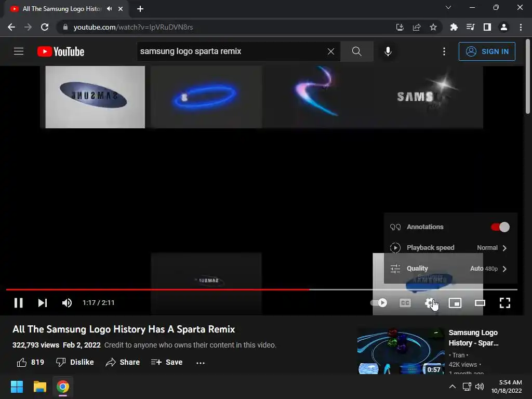
Task: Expand Playback speed chevron arrow
Action: pos(504,248)
